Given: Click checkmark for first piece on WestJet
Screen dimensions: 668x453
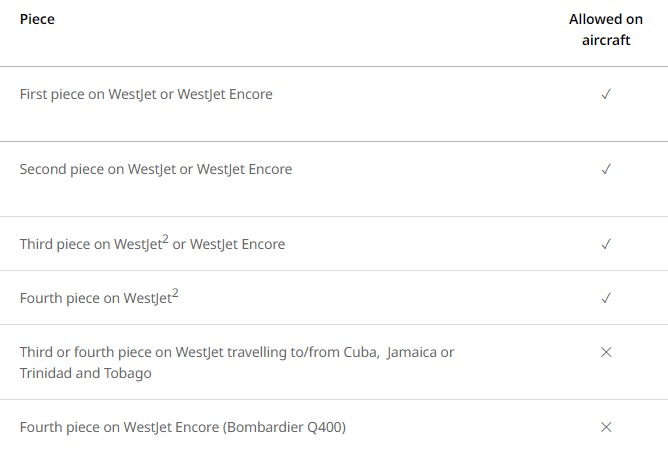Looking at the screenshot, I should (x=606, y=94).
